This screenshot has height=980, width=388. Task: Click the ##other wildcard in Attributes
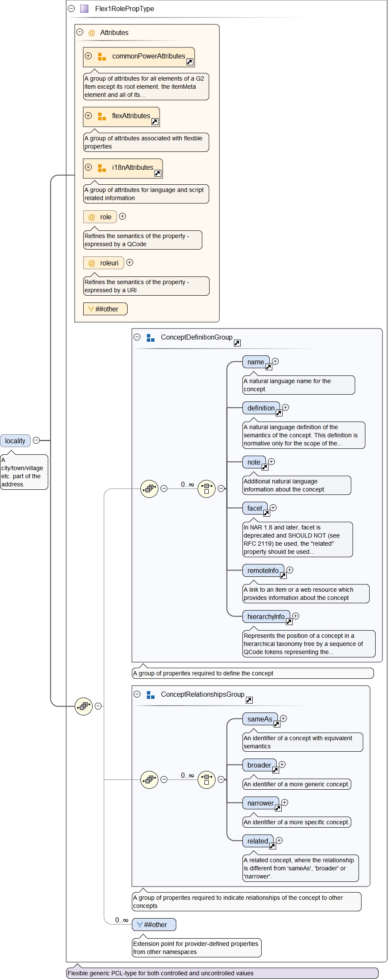click(x=105, y=309)
